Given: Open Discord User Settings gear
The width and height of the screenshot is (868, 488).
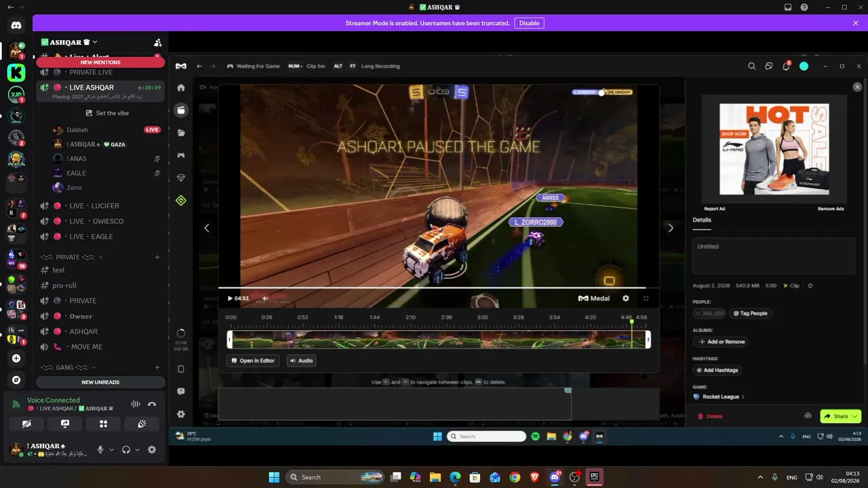Looking at the screenshot, I should (x=152, y=449).
